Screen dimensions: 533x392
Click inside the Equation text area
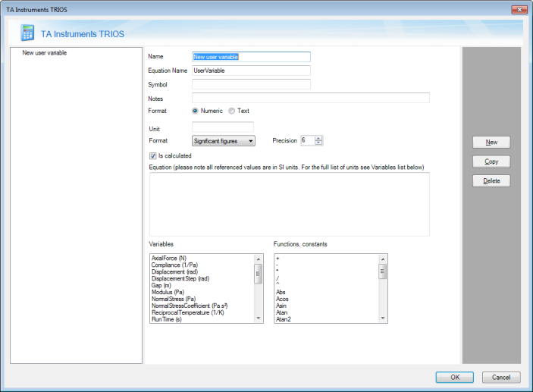[x=290, y=204]
